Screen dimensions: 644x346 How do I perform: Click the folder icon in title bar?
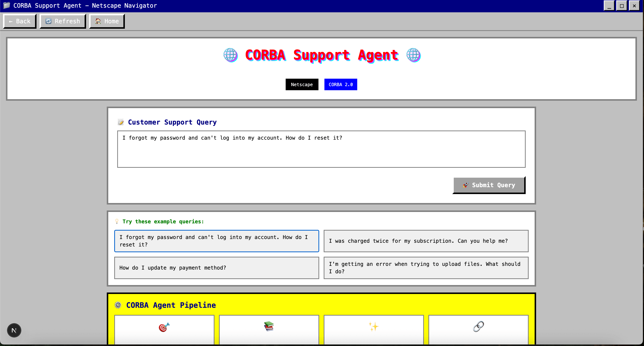coord(7,6)
